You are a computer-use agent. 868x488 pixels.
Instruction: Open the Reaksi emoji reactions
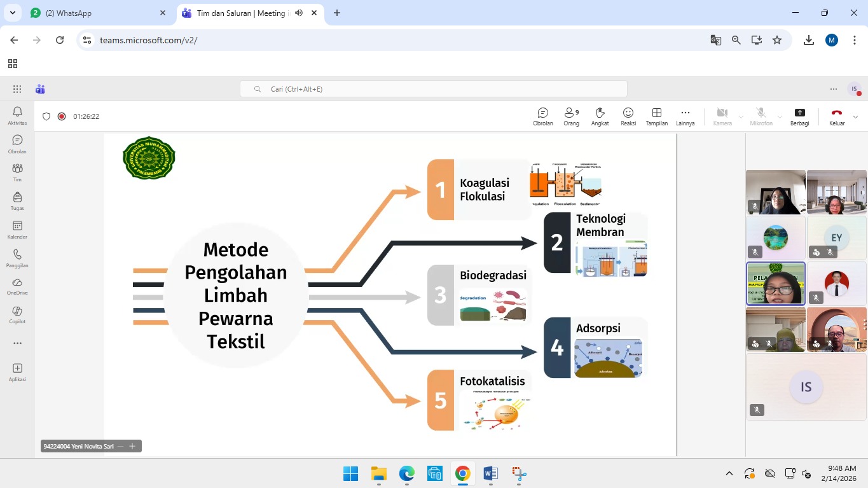click(x=628, y=116)
